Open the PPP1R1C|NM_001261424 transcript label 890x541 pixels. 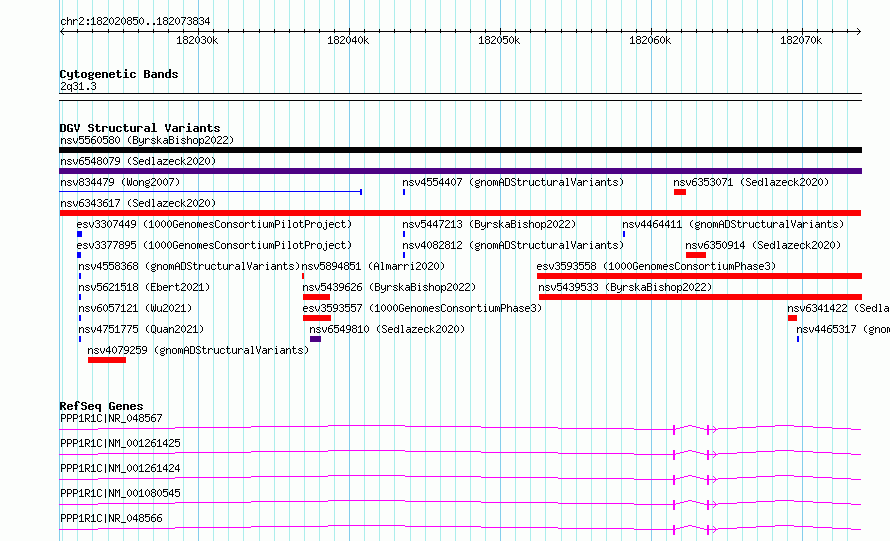[120, 468]
